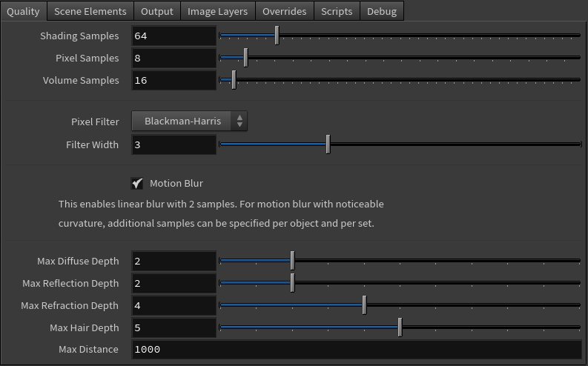Select the Debug tab
The height and width of the screenshot is (366, 588).
click(381, 11)
